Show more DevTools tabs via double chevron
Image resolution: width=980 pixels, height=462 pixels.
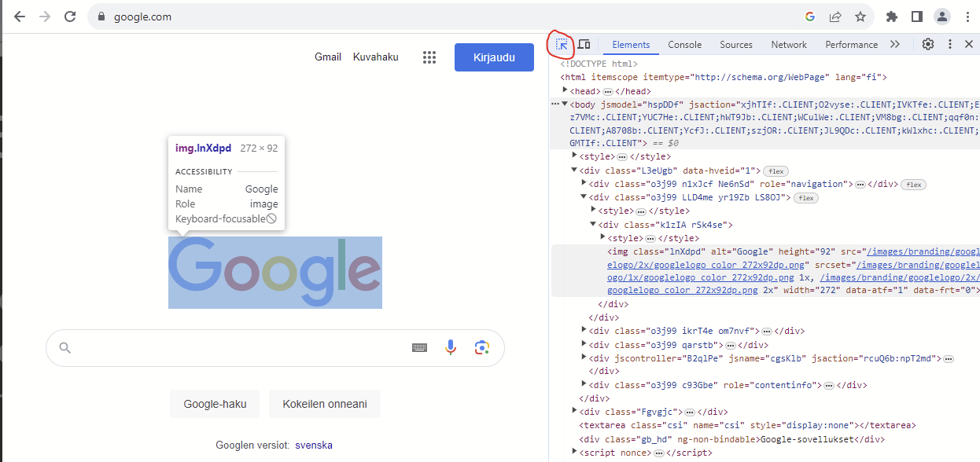[x=895, y=44]
